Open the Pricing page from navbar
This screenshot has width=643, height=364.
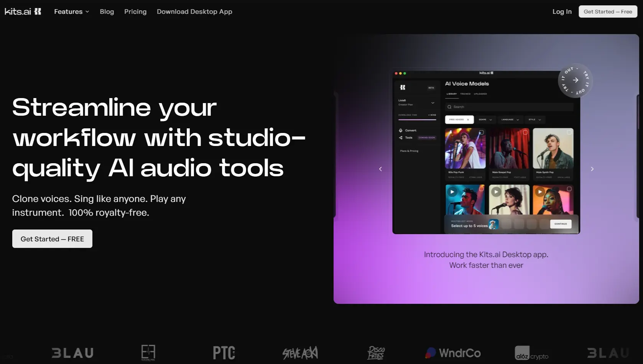click(135, 11)
